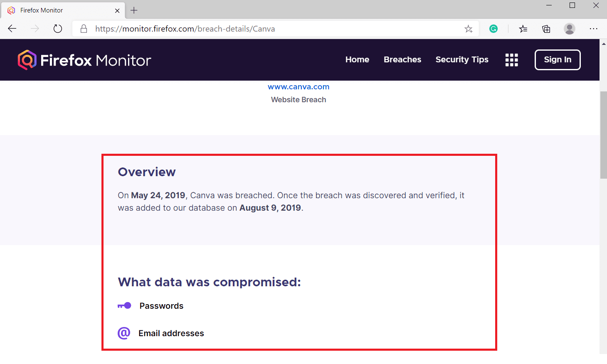
Task: Open the www.canva.com link
Action: [x=299, y=86]
